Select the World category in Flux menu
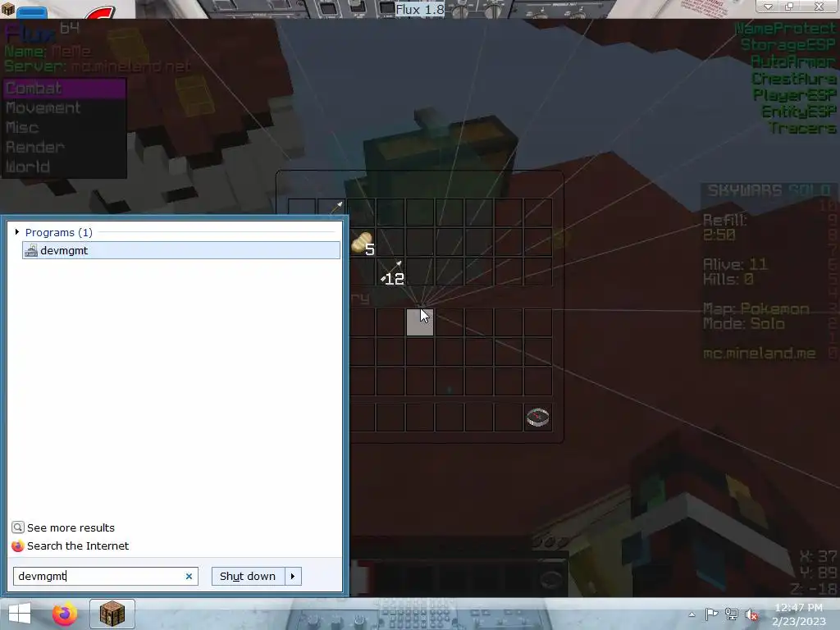 point(65,167)
